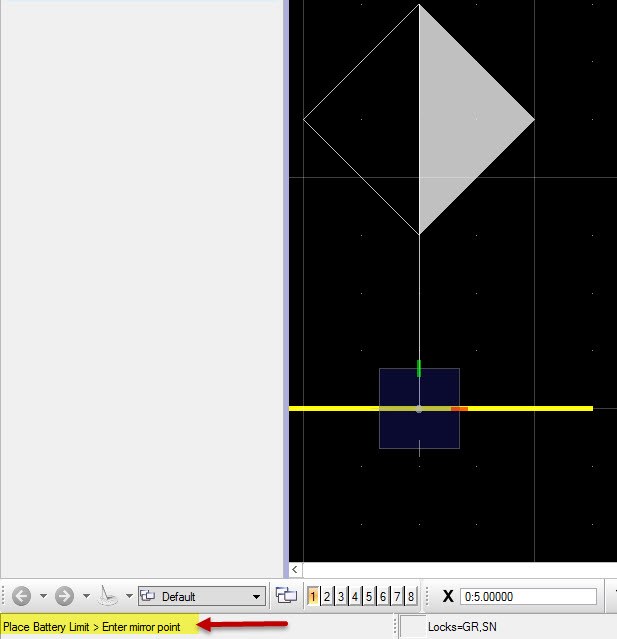Click the View Previous back arrow
This screenshot has width=617, height=639.
point(21,596)
